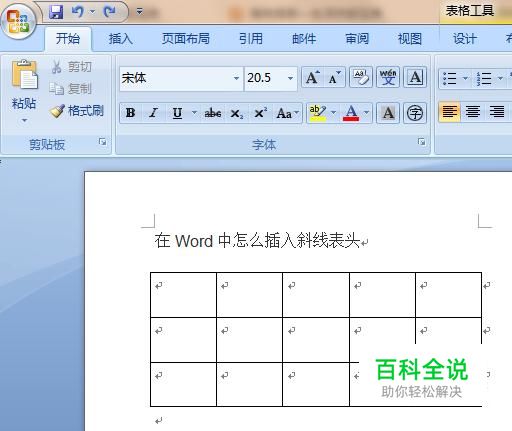This screenshot has width=512, height=431.
Task: Apply yellow text highlight color
Action: pyautogui.click(x=317, y=113)
